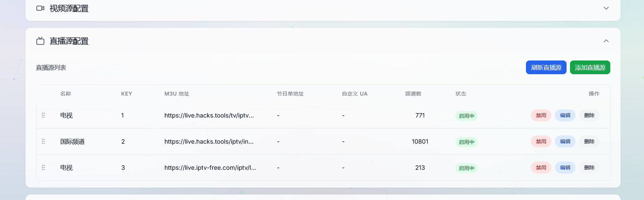Expand the 视频源配置 section chevron

[x=606, y=8]
